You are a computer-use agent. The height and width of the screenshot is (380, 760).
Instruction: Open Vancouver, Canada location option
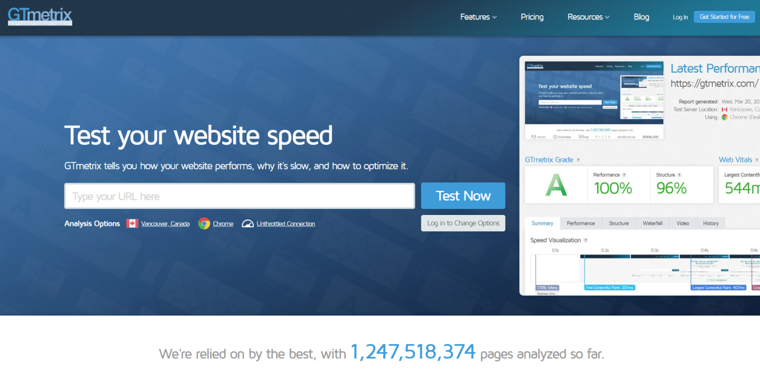165,223
